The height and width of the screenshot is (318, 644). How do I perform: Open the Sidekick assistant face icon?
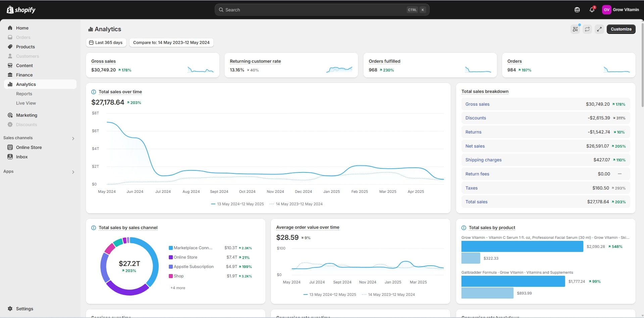(577, 10)
